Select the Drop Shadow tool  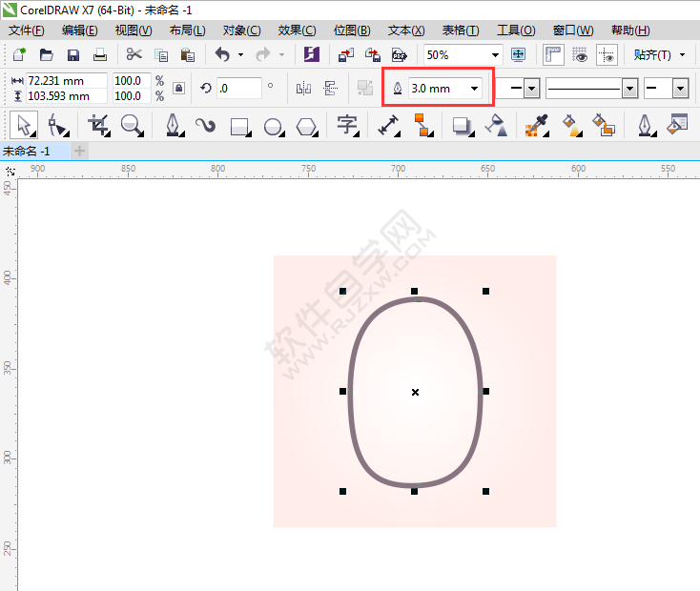point(463,127)
